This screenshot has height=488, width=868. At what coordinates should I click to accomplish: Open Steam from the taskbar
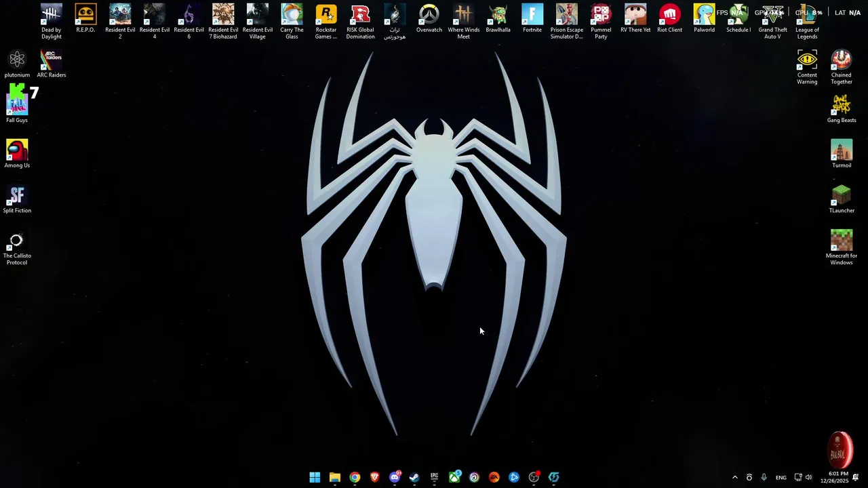tap(414, 477)
